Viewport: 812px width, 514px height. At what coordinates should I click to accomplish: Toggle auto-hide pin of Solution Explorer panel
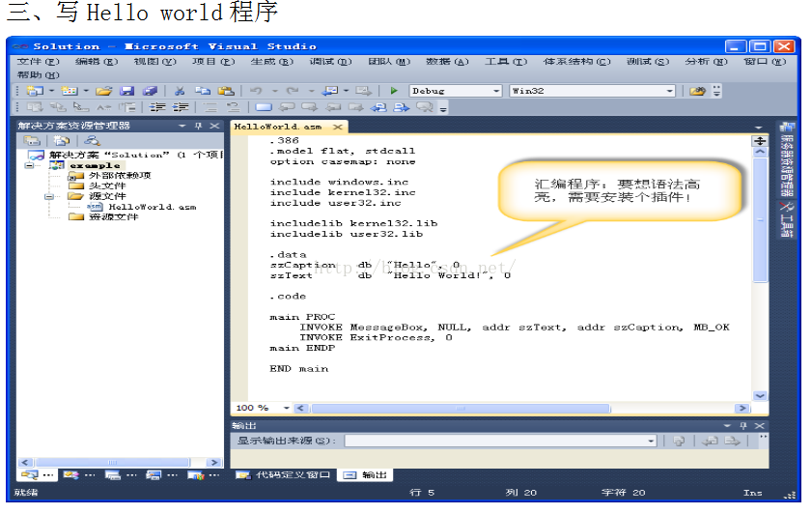198,126
